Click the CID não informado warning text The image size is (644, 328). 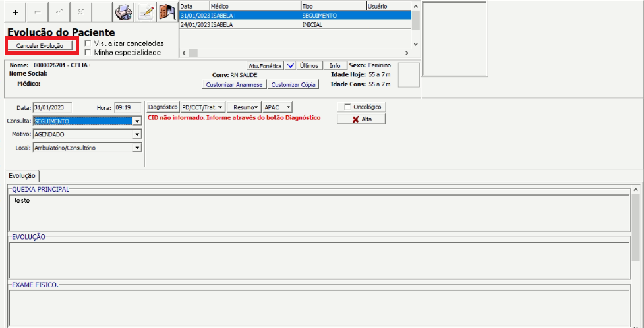pos(234,117)
